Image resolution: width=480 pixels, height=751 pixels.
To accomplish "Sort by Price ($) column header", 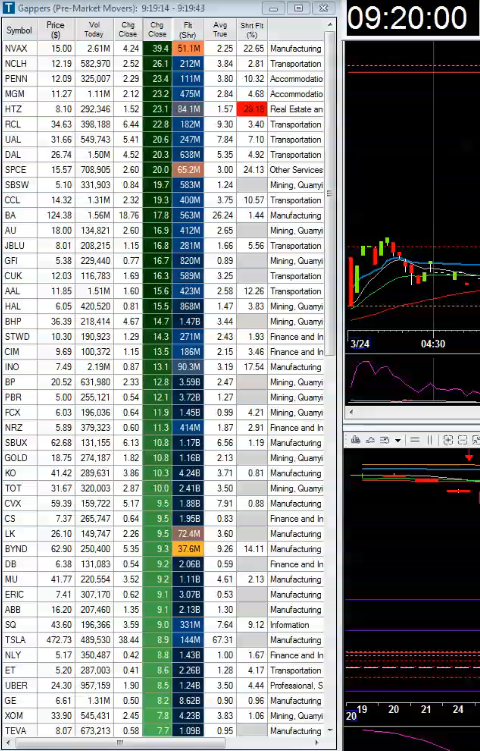I will click(56, 30).
